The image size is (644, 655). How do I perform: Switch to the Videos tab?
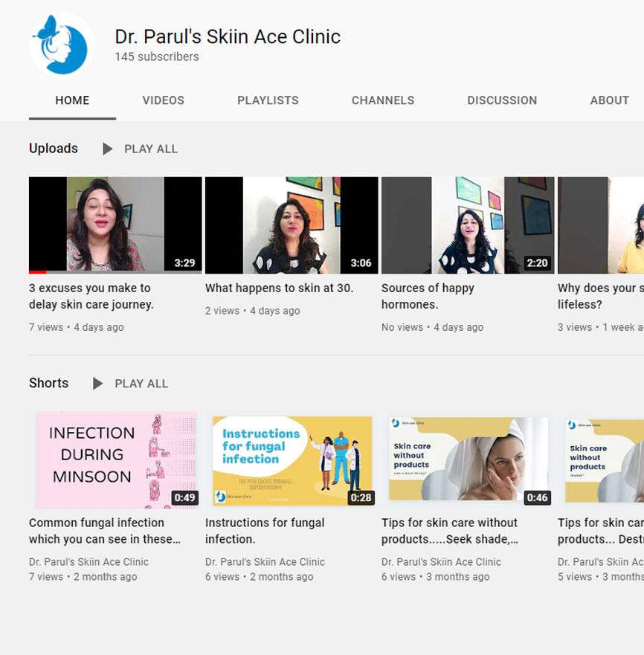click(x=163, y=100)
